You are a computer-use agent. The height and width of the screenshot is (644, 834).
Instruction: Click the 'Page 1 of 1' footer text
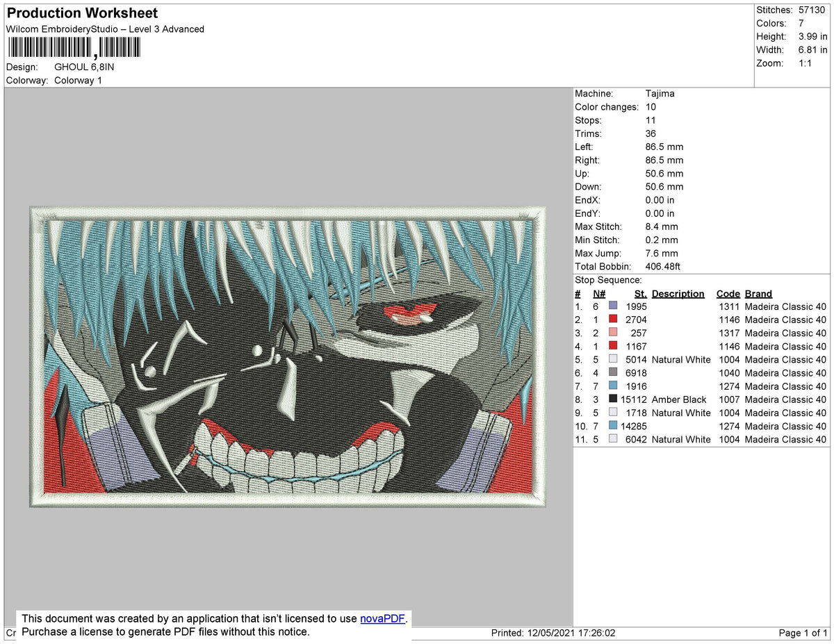pyautogui.click(x=803, y=633)
